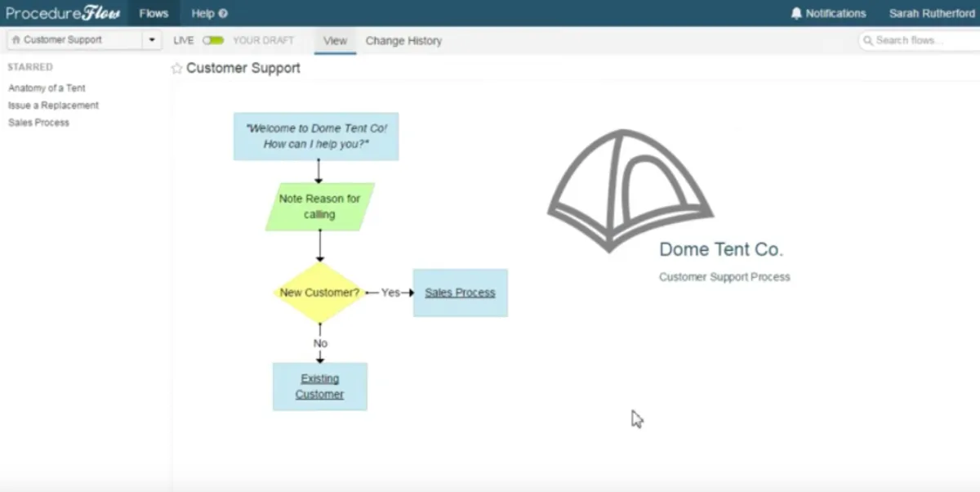This screenshot has width=980, height=492.
Task: Toggle the Live / Your Draft switch
Action: pos(213,40)
